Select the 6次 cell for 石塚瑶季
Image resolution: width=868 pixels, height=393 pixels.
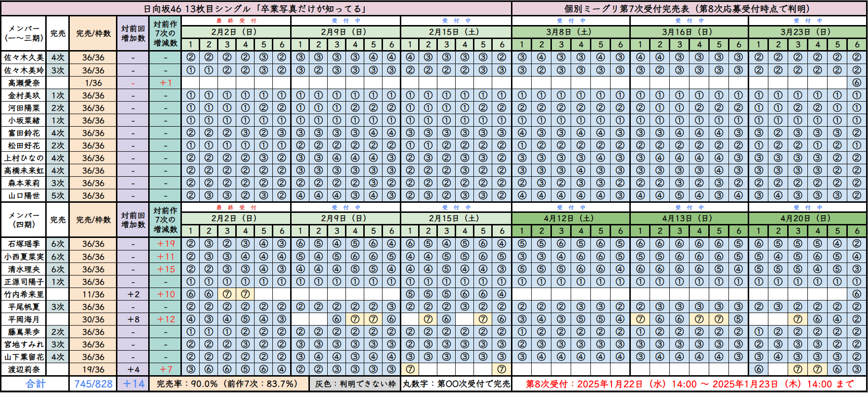(58, 244)
